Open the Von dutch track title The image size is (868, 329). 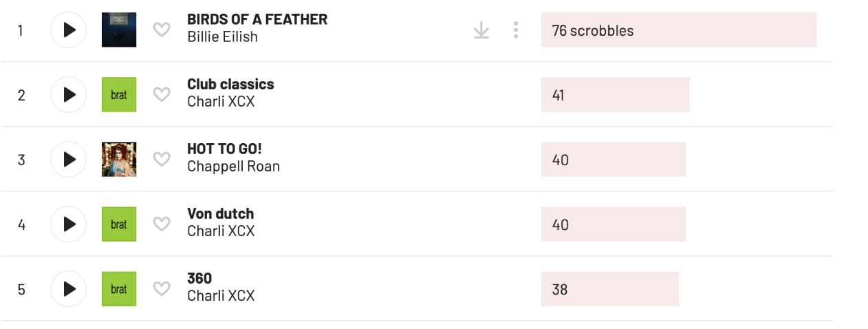coord(220,213)
